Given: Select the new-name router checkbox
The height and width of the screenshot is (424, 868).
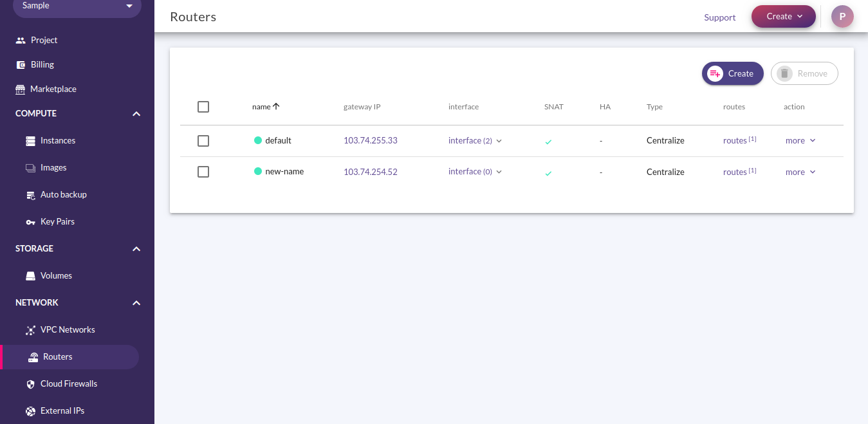Looking at the screenshot, I should (x=203, y=172).
